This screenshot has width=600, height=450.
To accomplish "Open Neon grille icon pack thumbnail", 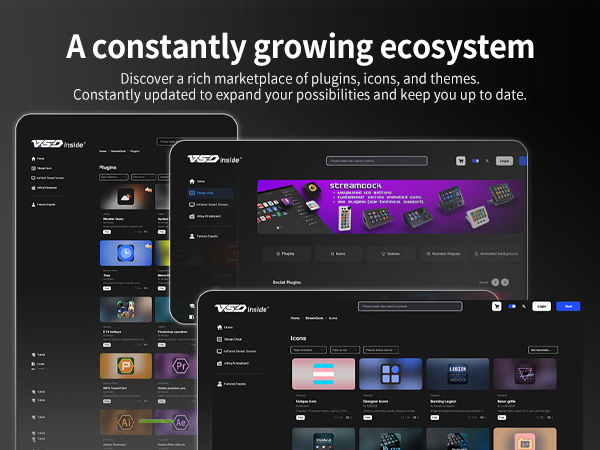I will pyautogui.click(x=525, y=374).
